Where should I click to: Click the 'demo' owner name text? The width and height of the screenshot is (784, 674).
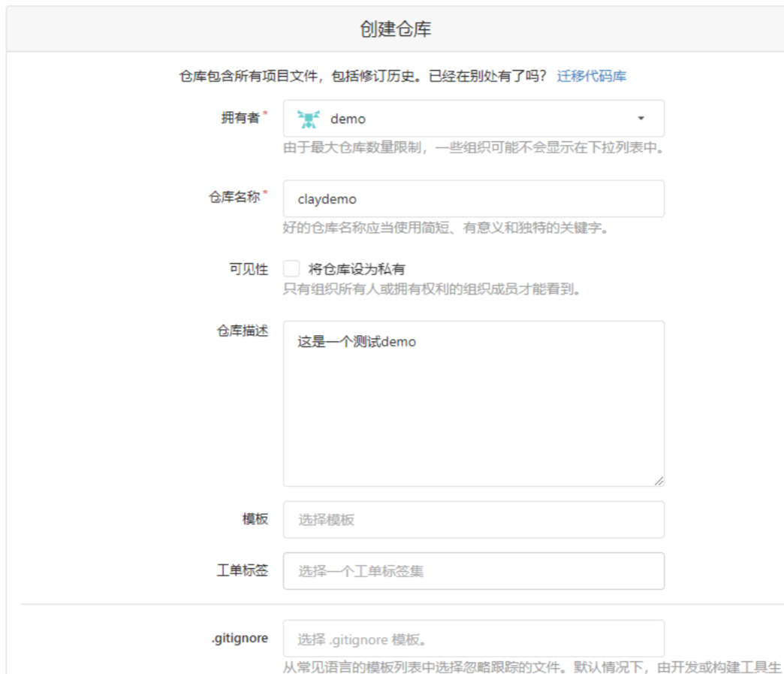click(348, 119)
